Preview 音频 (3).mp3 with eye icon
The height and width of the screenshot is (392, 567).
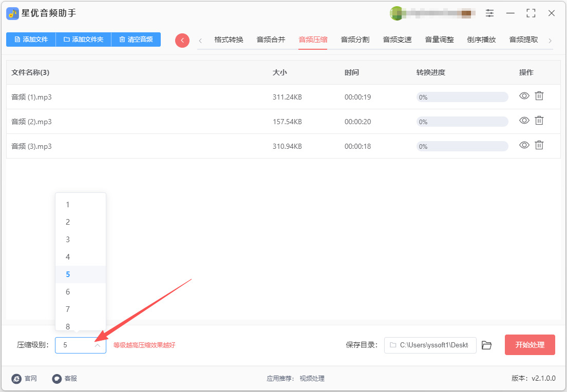(x=524, y=145)
